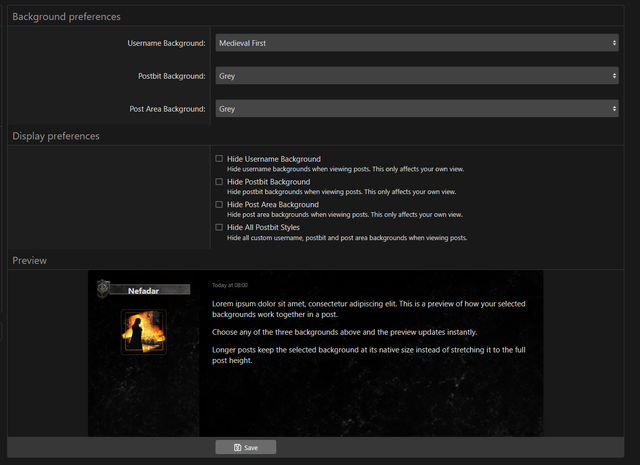Enable Hide Post Area Background checkbox
The image size is (640, 465).
pos(219,204)
